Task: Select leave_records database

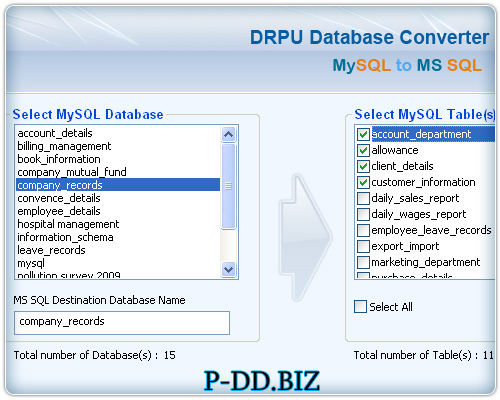Action: coord(118,250)
